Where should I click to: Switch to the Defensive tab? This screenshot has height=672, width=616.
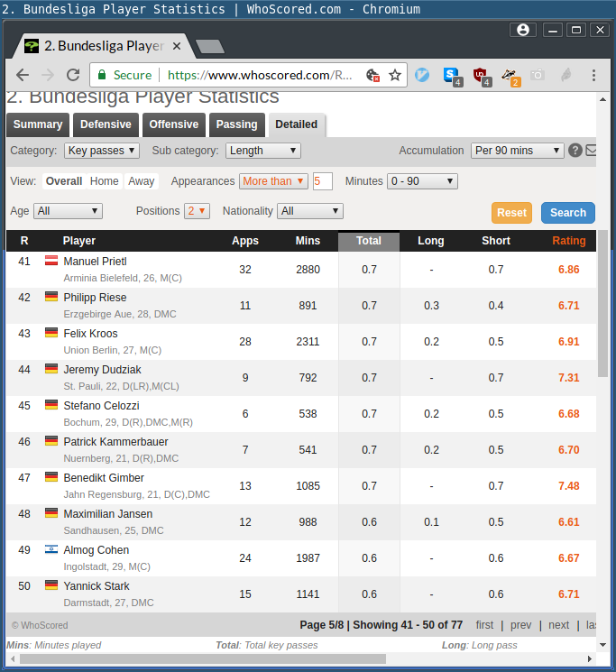106,124
